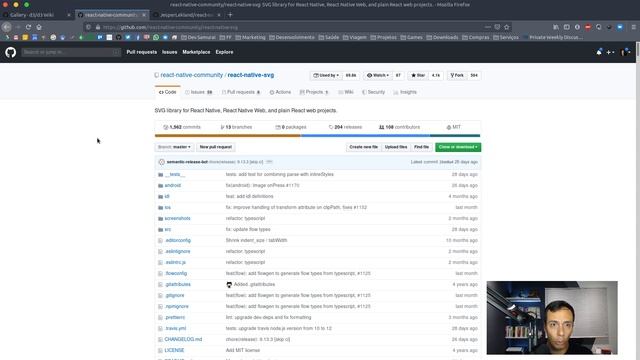View the 204 releases
Image resolution: width=640 pixels, height=360 pixels.
(345, 127)
